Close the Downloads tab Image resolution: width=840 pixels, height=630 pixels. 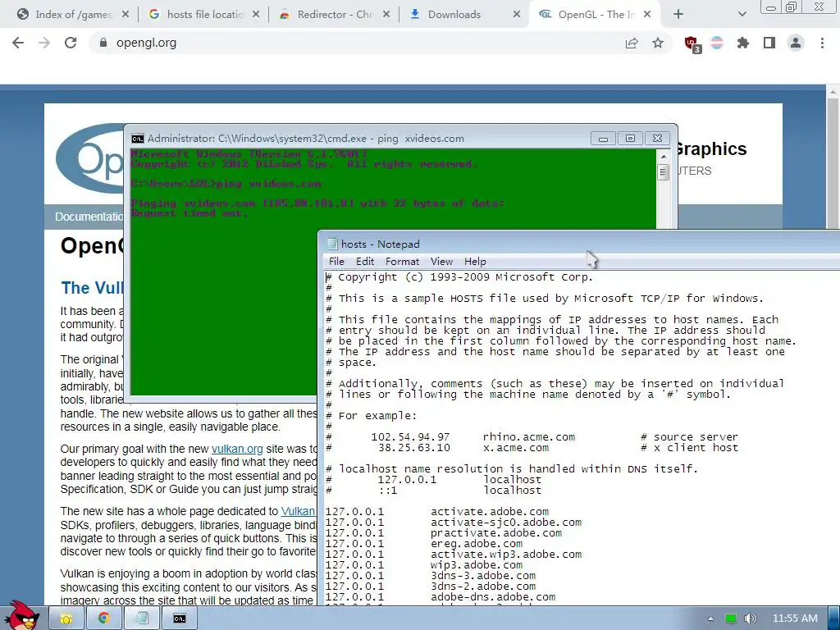[x=517, y=15]
